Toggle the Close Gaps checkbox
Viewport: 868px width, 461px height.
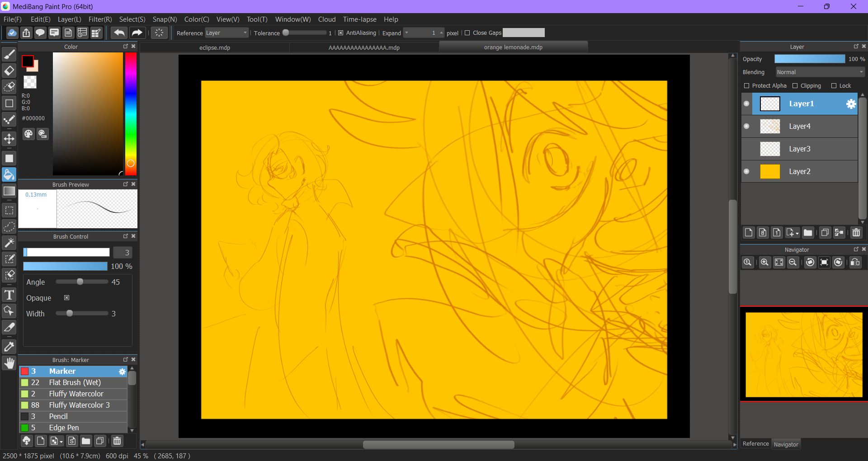tap(467, 33)
